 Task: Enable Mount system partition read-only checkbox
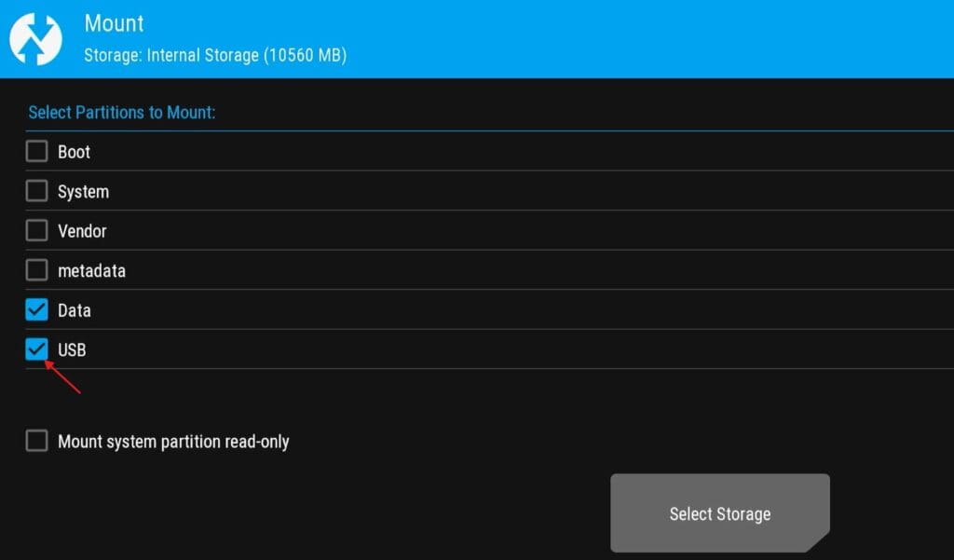(36, 441)
